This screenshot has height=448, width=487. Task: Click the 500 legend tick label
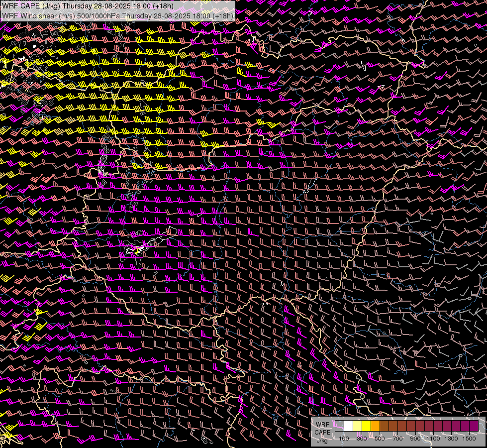[x=380, y=439]
